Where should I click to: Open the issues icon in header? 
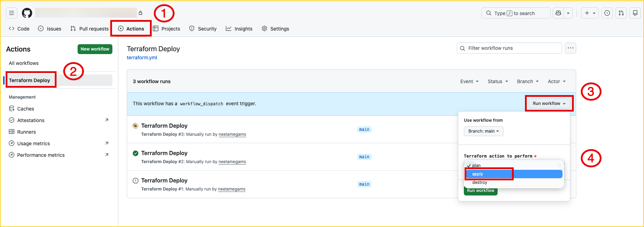(x=607, y=13)
